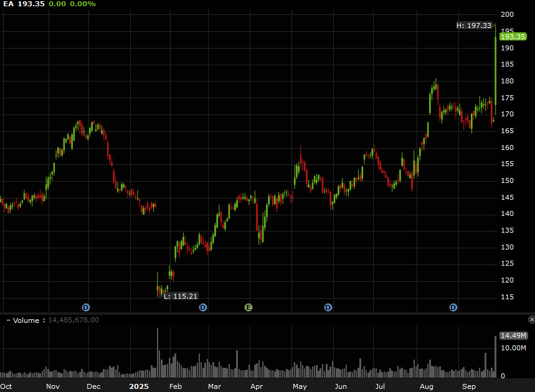Click the dividend D marker near May
This screenshot has width=535, height=392.
[x=328, y=307]
